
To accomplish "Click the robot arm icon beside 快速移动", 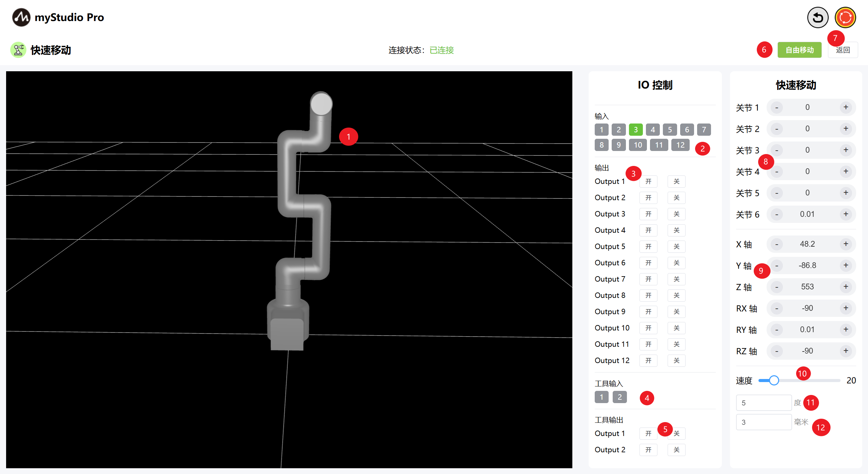I will point(18,50).
